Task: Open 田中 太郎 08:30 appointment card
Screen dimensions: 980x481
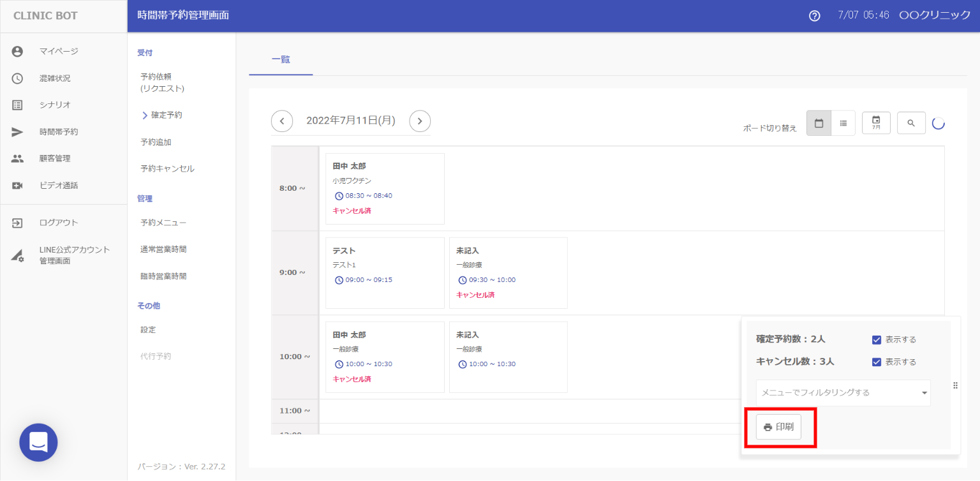Action: click(385, 188)
